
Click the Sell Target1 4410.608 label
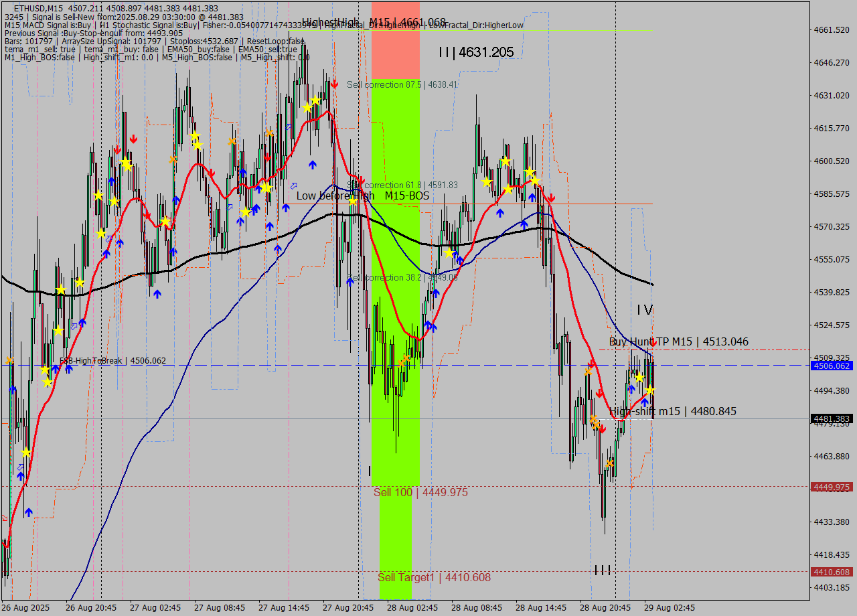(434, 577)
